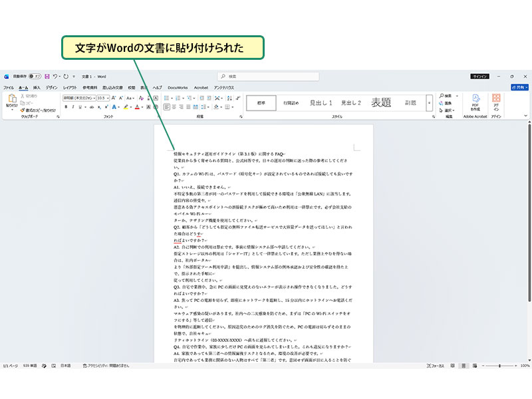Viewport: 532px width, 399px height.
Task: Open Focus mode in status bar
Action: click(x=436, y=366)
